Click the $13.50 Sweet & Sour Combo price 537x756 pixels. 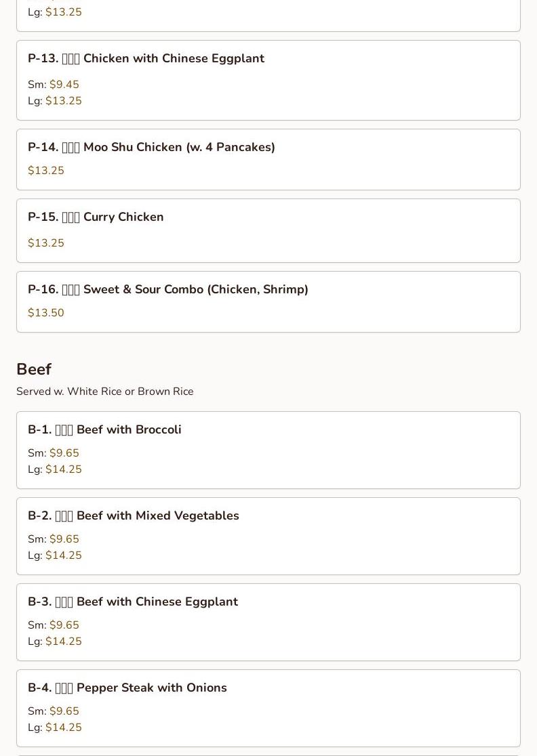pos(46,312)
